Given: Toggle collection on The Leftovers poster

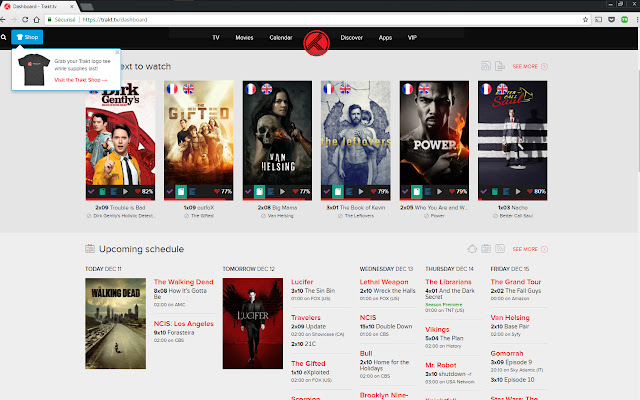Looking at the screenshot, I should (x=338, y=191).
